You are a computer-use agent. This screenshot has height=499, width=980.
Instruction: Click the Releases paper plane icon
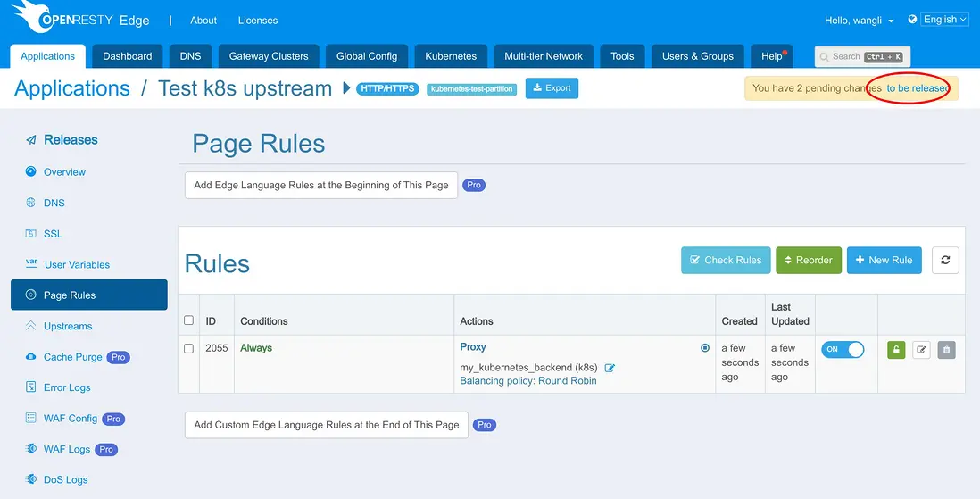point(30,140)
